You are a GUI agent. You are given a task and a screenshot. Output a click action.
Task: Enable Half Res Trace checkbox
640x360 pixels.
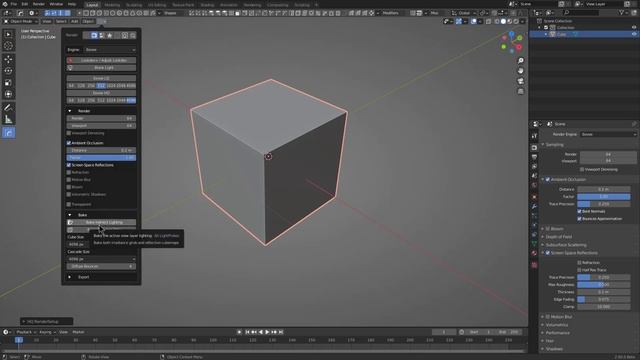(x=580, y=270)
